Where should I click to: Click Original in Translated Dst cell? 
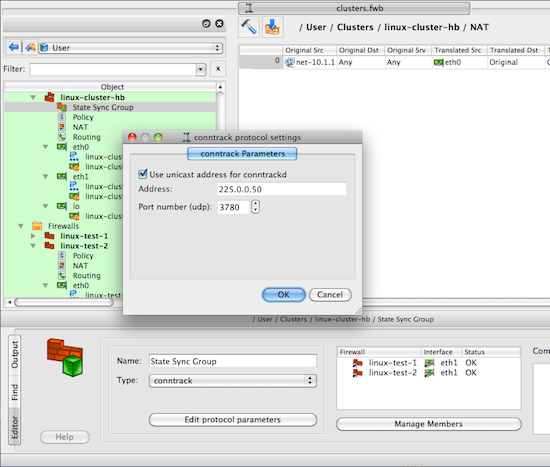(x=504, y=62)
